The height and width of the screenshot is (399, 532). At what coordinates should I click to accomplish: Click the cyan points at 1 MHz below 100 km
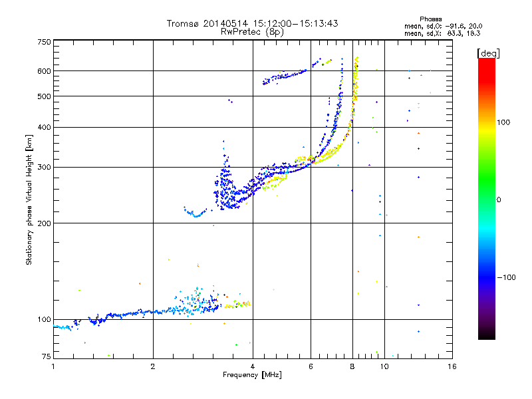pos(62,327)
